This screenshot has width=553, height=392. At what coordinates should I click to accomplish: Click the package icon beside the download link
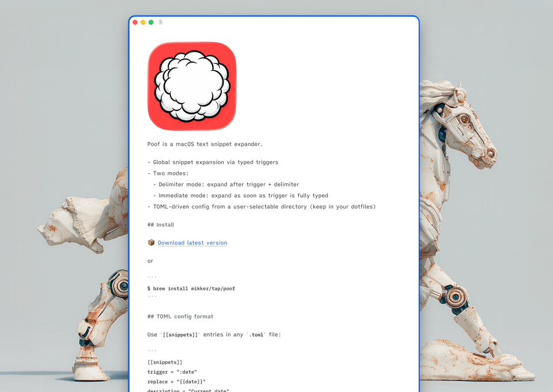(150, 242)
